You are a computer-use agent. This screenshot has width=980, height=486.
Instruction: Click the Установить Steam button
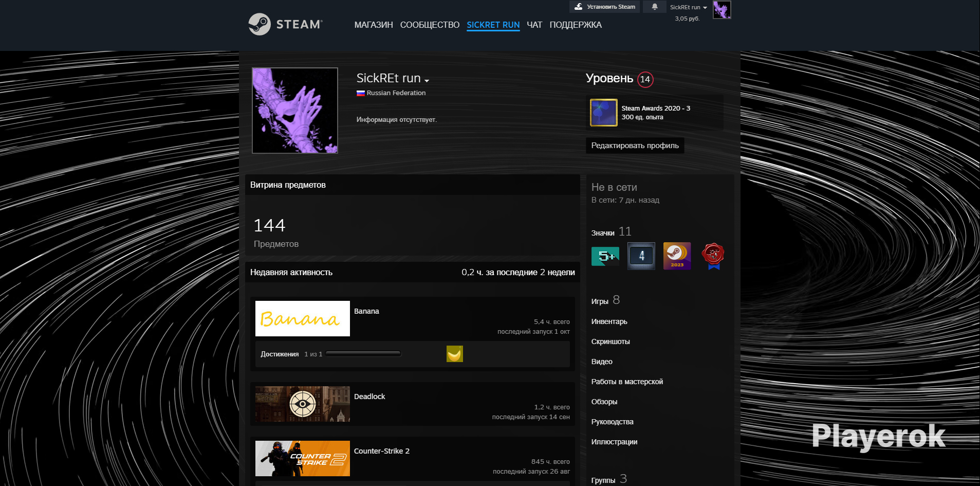pos(604,7)
